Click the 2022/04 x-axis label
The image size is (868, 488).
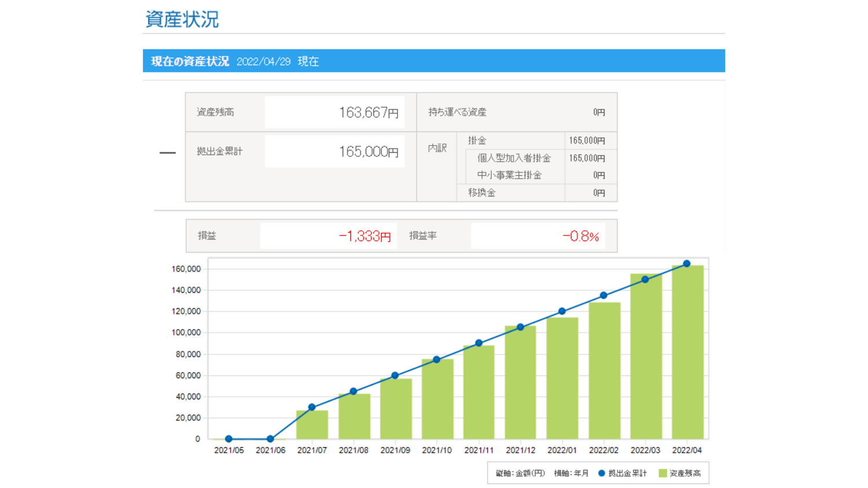[687, 450]
